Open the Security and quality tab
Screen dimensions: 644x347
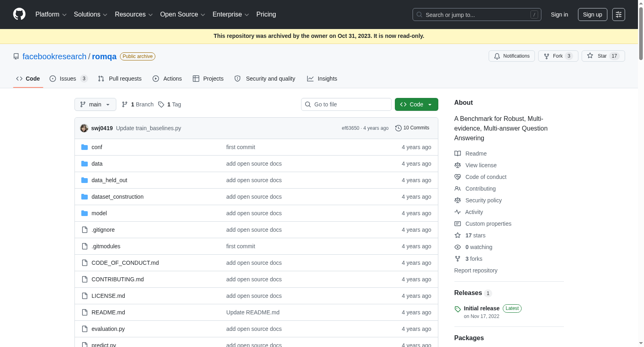tap(265, 79)
